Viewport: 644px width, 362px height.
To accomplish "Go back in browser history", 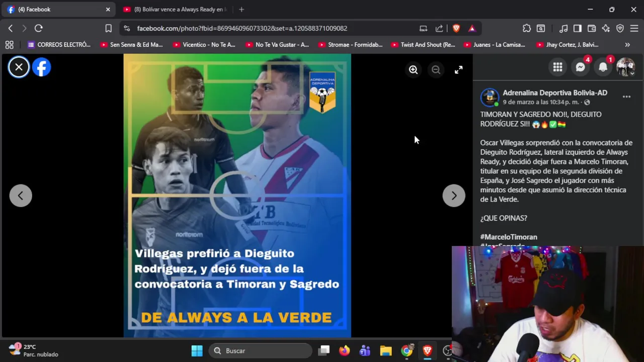I will tap(10, 28).
